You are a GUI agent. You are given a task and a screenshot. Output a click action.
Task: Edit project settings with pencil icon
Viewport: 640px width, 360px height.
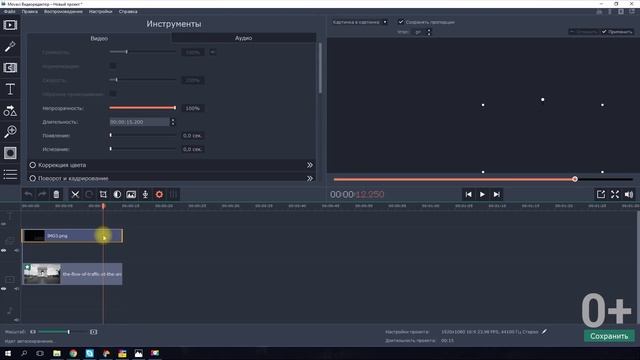point(544,332)
